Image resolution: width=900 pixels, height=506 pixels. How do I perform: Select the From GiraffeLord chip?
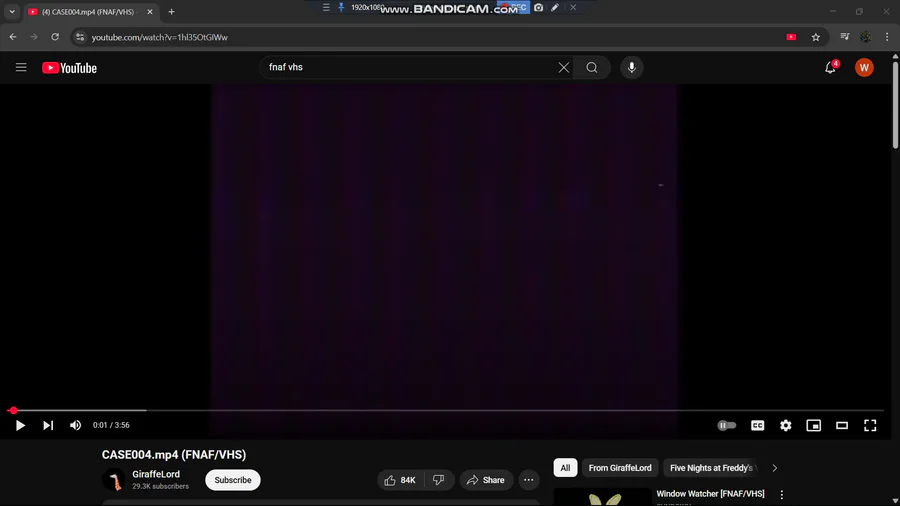[x=620, y=468]
